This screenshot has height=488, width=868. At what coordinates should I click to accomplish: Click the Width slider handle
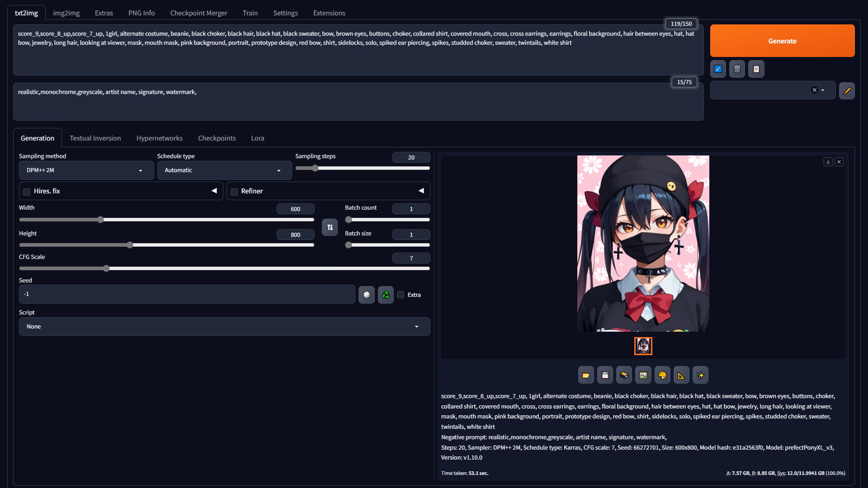[100, 220]
